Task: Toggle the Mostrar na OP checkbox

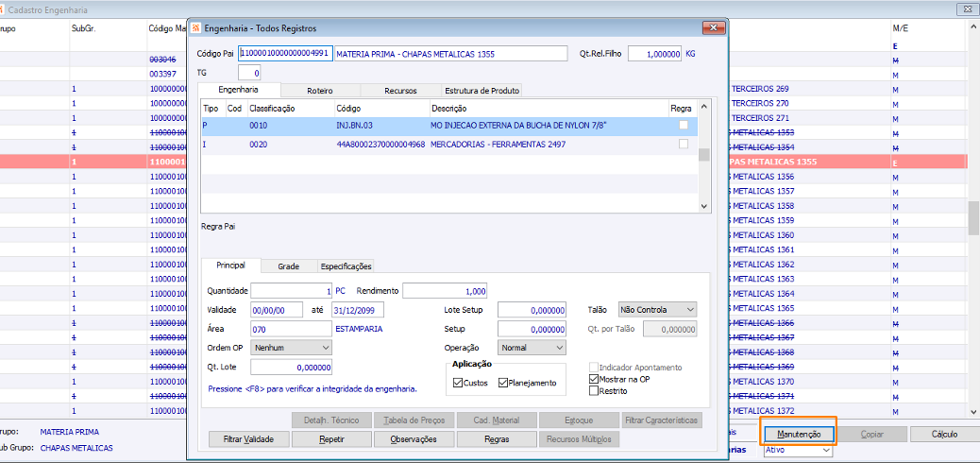Action: (x=594, y=379)
